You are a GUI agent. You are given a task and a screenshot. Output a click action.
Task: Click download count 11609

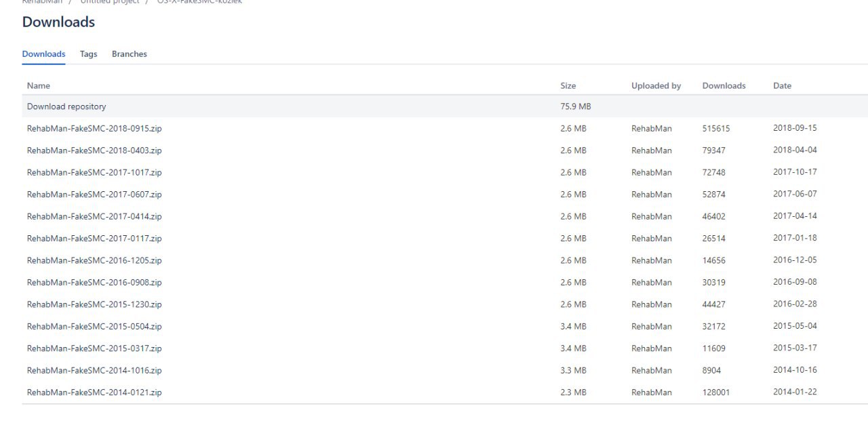714,348
